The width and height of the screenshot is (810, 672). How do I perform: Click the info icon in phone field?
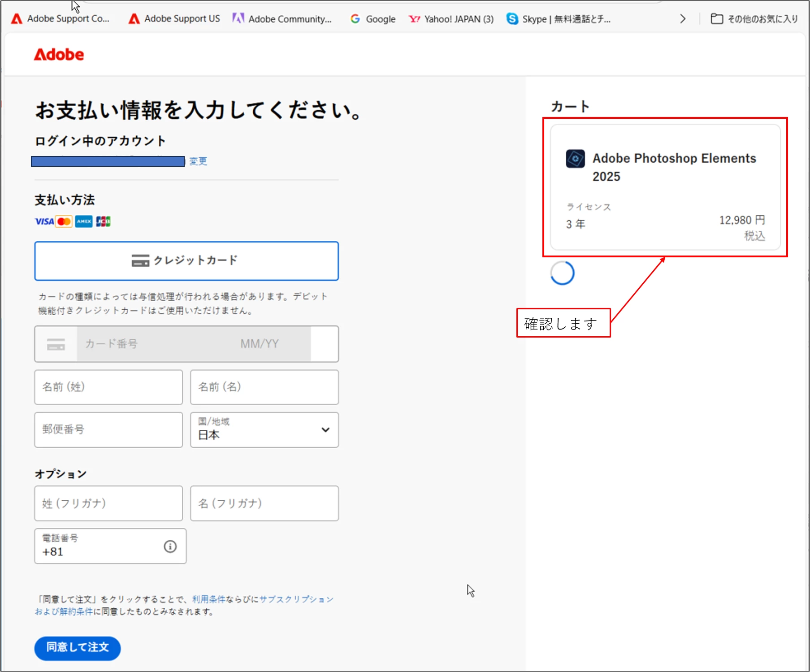[170, 546]
